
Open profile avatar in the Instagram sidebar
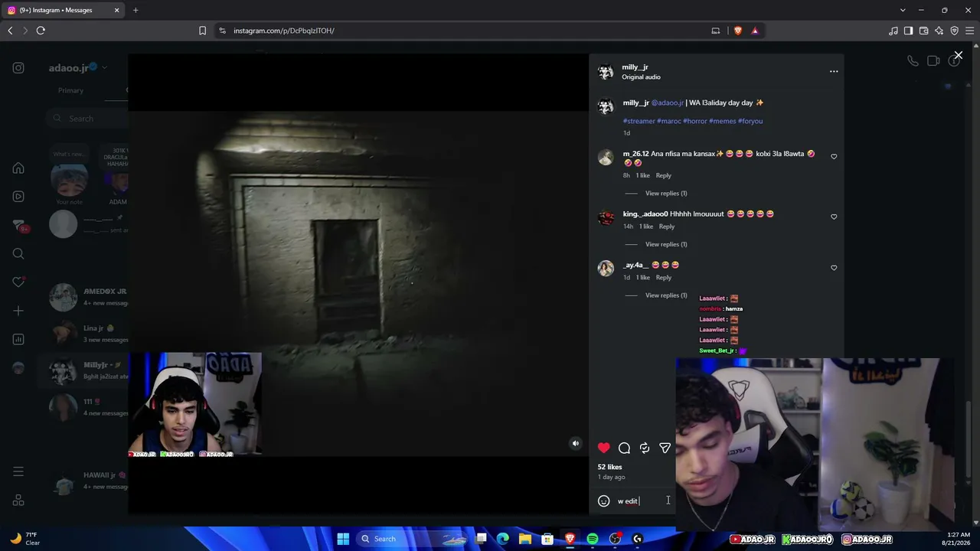[18, 368]
